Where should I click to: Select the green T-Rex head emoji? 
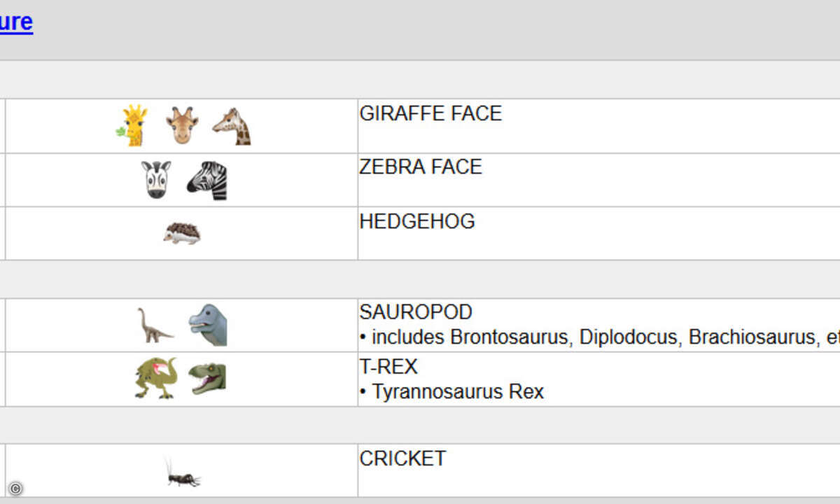208,378
